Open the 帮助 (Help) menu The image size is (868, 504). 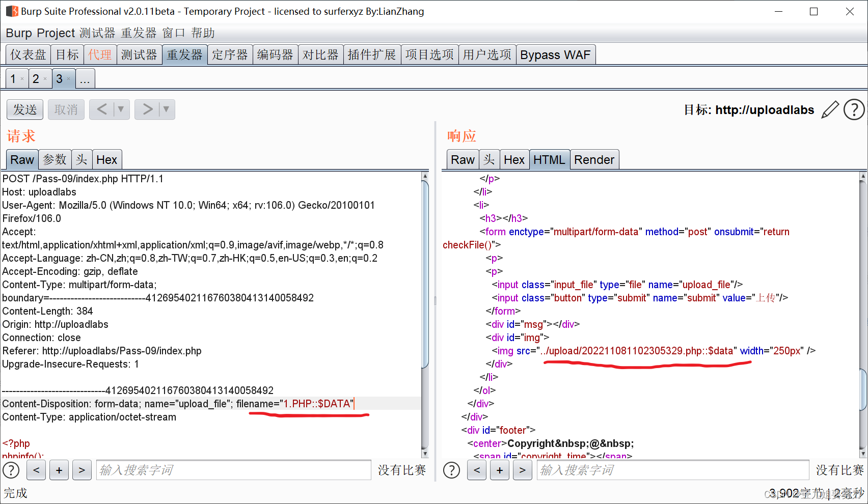203,33
